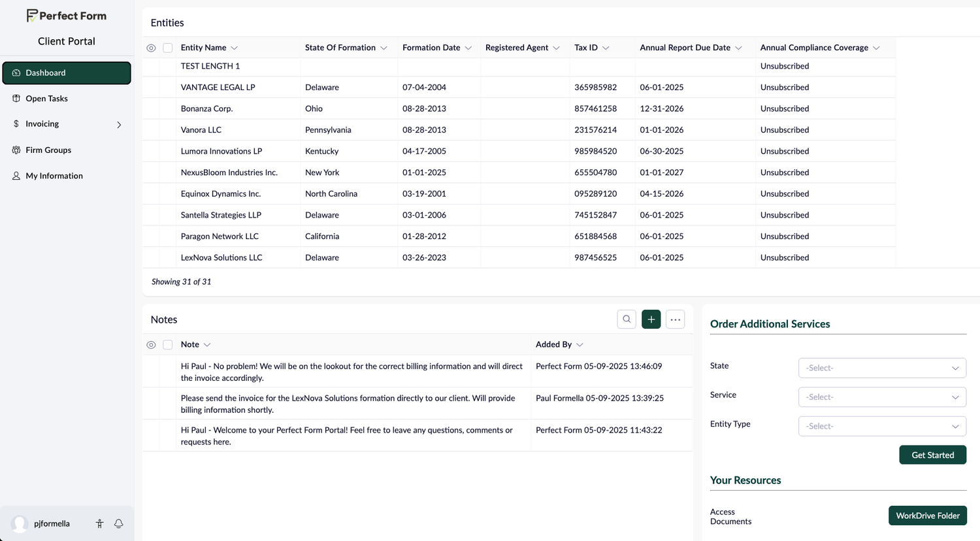Viewport: 980px width, 541px height.
Task: Open the Service select dropdown
Action: [x=882, y=397]
